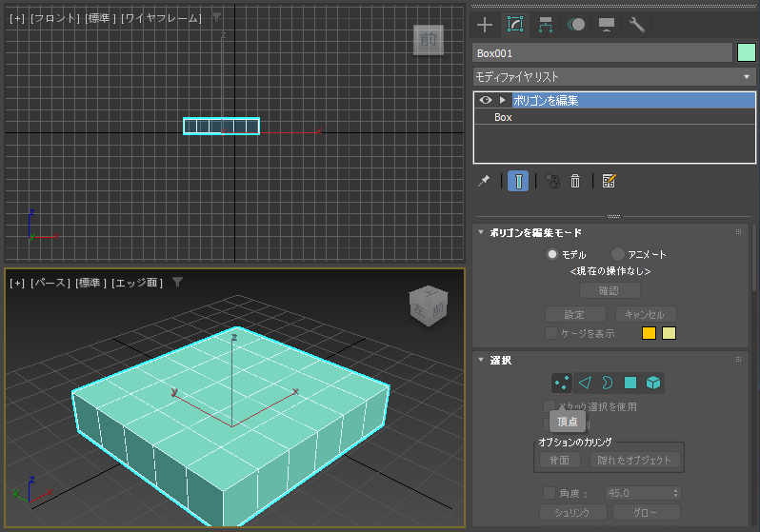Click the 隠れたオブジェクト button
This screenshot has height=532, width=760.
coord(635,461)
